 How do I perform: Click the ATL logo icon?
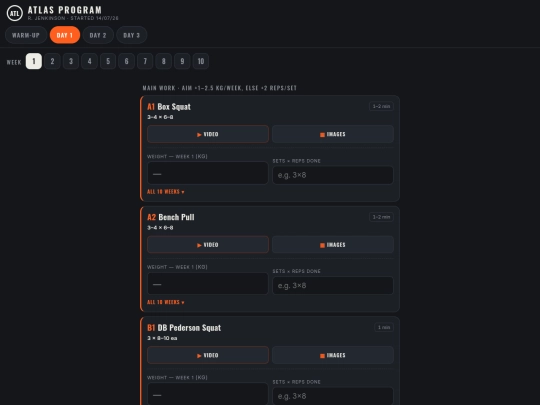[x=14, y=13]
